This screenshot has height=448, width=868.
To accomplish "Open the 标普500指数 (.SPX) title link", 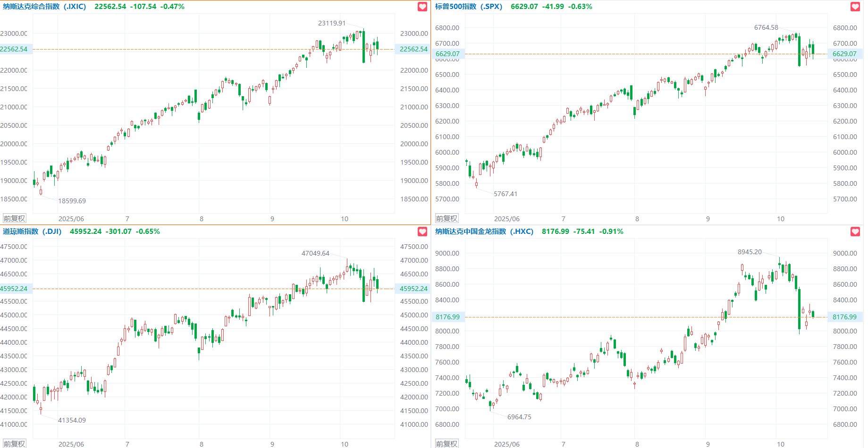I will tap(468, 7).
